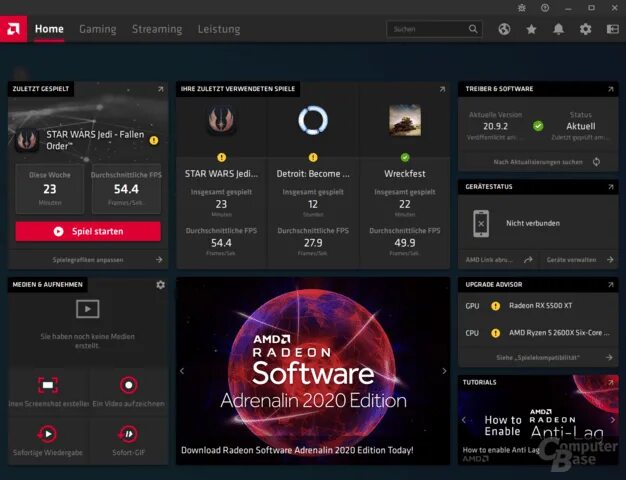Click the warning badge above STAR WARS Jedi column
Screen dimensions: 626x480
(x=222, y=157)
